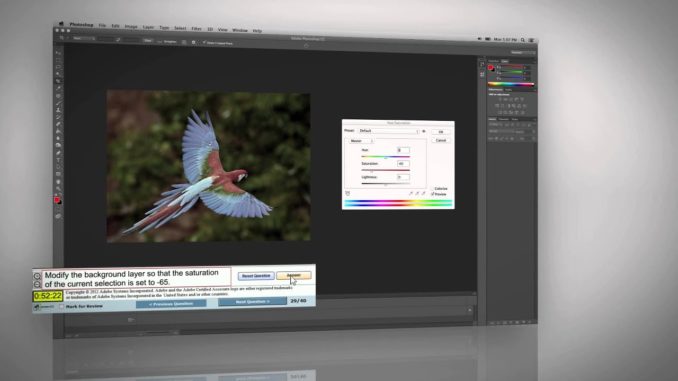Open the Master channel dropdown
This screenshot has width=678, height=381.
coord(361,141)
